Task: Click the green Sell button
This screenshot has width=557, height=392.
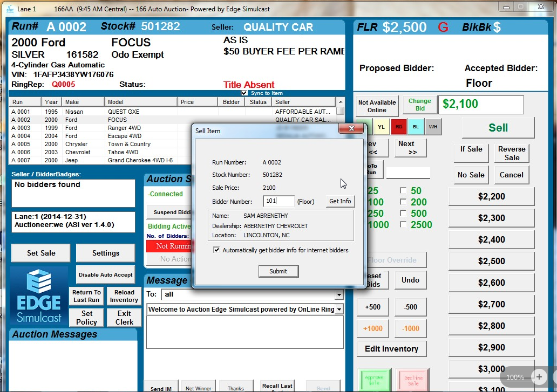Action: [498, 128]
